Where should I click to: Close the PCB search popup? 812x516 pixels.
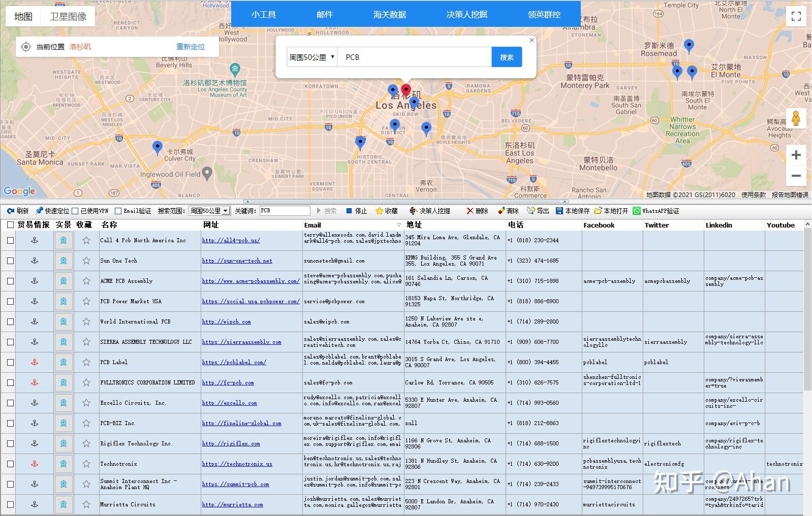(532, 40)
